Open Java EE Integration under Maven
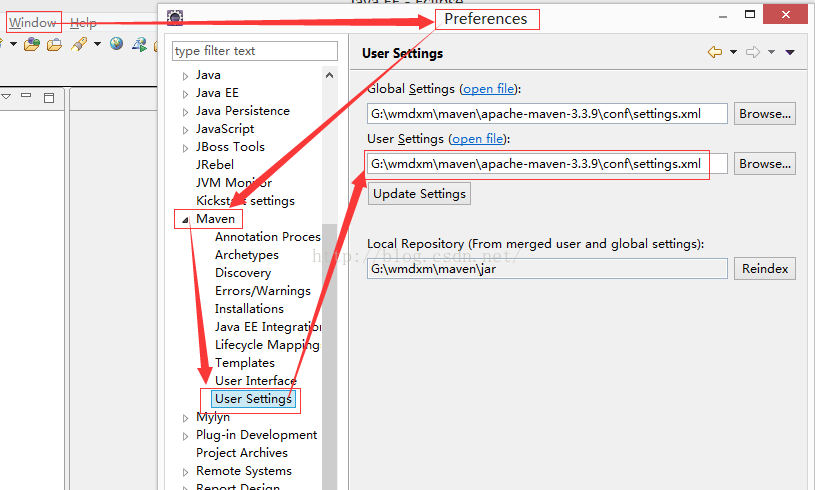Viewport: 815px width, 490px height. 268,327
